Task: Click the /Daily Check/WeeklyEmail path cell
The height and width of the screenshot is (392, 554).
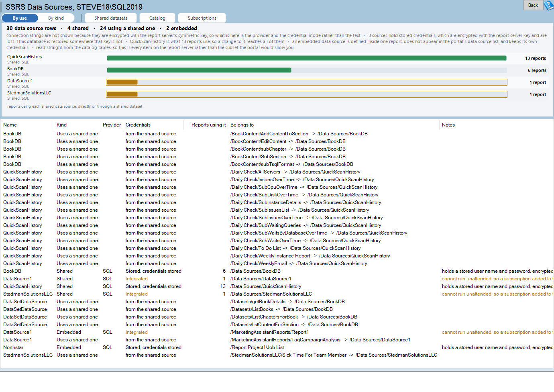Action: coord(299,263)
